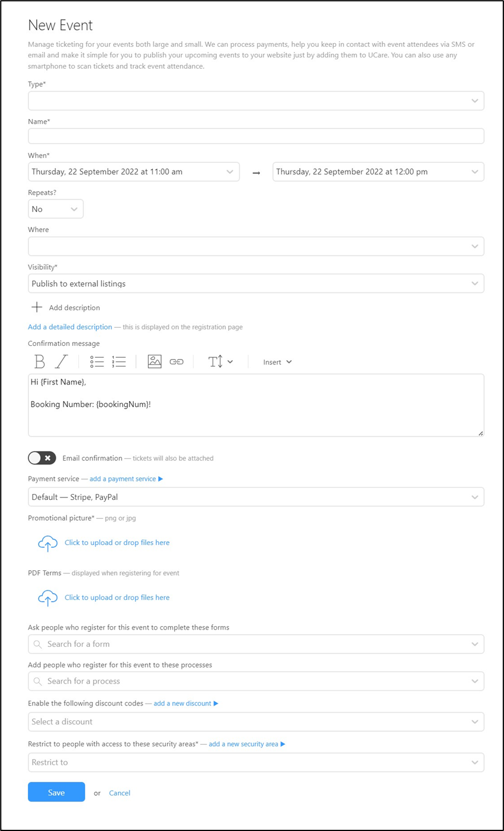Click the plus icon to add description
The width and height of the screenshot is (504, 831).
pos(37,307)
